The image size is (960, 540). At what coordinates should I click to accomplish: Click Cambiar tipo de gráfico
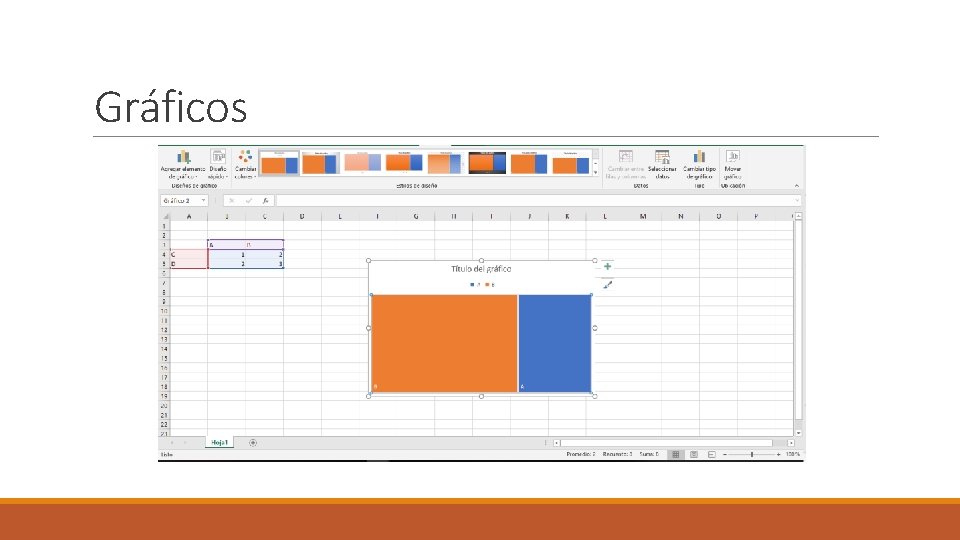coord(699,165)
